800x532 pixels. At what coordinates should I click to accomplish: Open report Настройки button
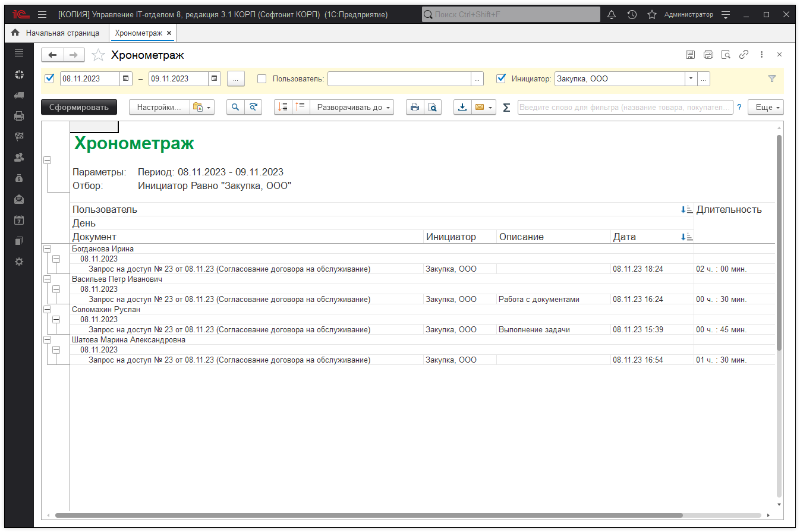[x=159, y=108]
